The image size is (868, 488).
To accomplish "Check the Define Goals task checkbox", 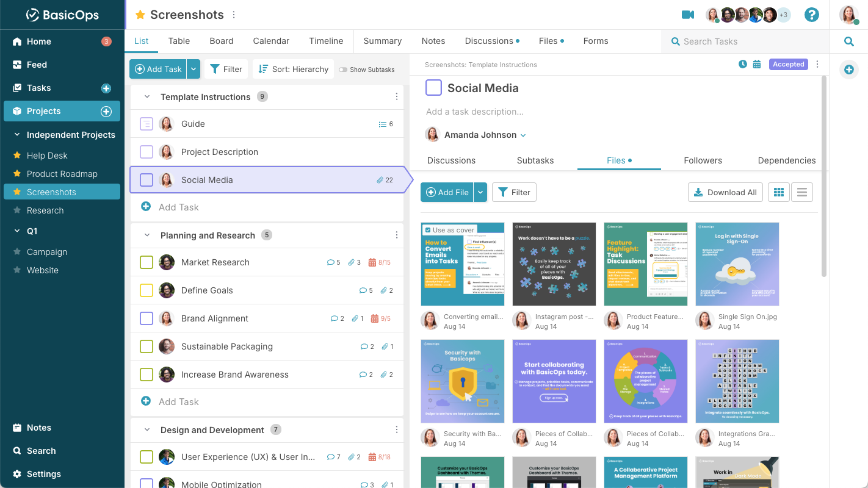I will point(146,290).
